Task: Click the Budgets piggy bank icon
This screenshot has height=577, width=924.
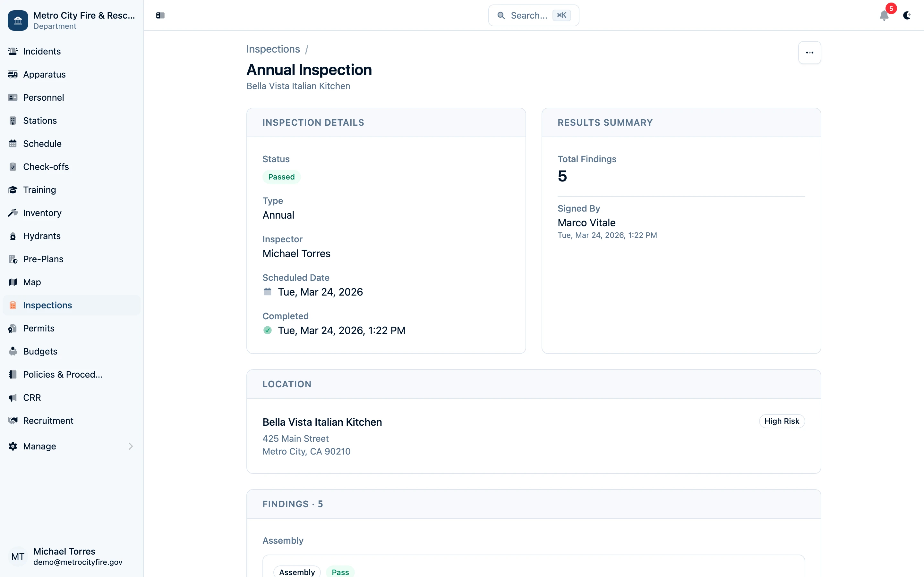Action: (x=13, y=351)
